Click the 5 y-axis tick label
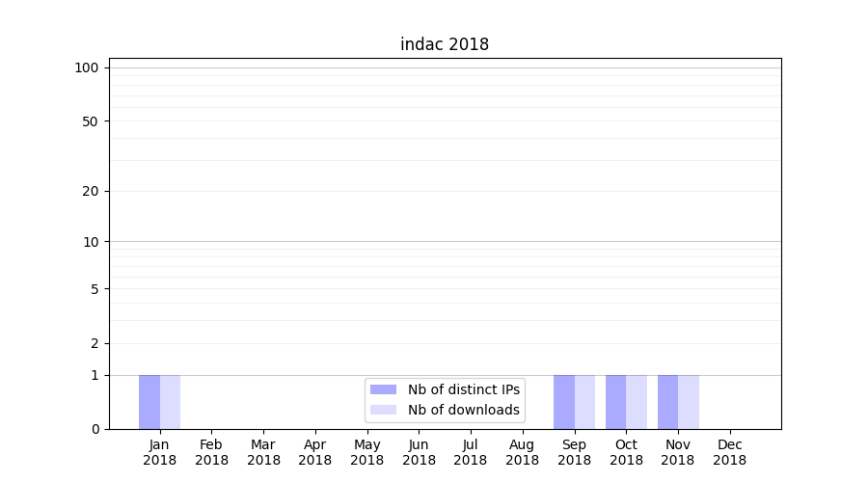Viewport: 868px width, 482px height. (x=95, y=289)
